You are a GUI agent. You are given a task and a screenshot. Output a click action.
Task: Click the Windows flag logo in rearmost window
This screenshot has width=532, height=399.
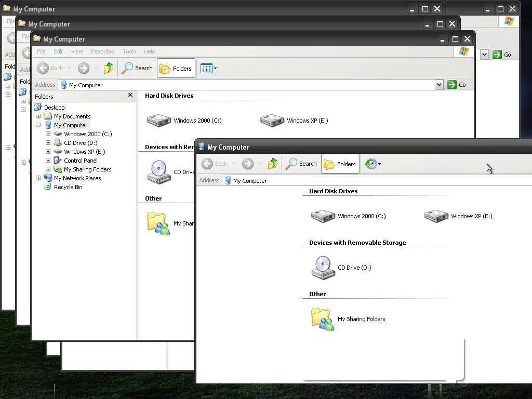click(x=509, y=21)
